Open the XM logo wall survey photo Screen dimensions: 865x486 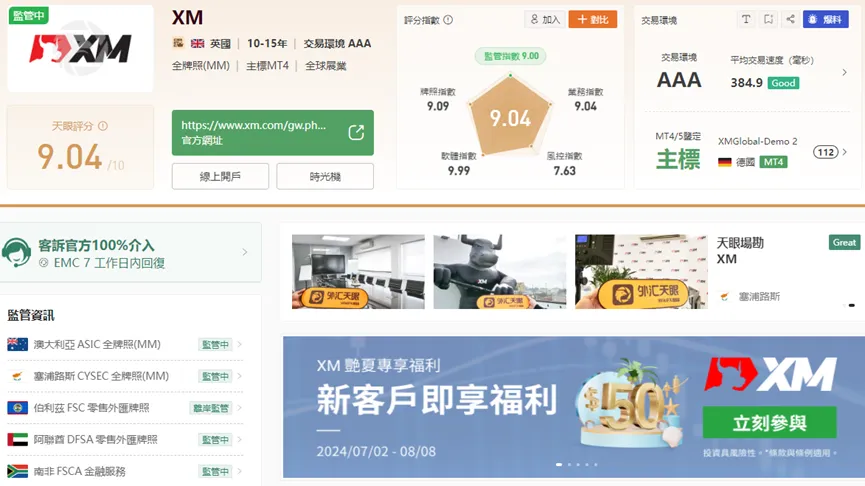coord(641,271)
